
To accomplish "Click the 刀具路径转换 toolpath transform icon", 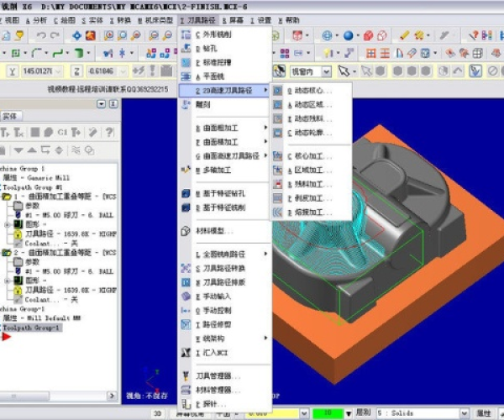I will point(186,268).
